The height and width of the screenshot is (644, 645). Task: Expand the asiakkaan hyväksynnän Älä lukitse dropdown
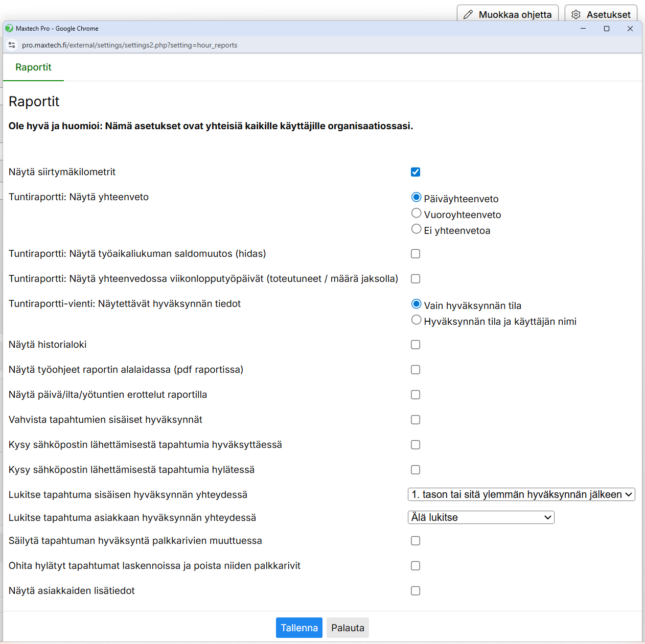481,517
